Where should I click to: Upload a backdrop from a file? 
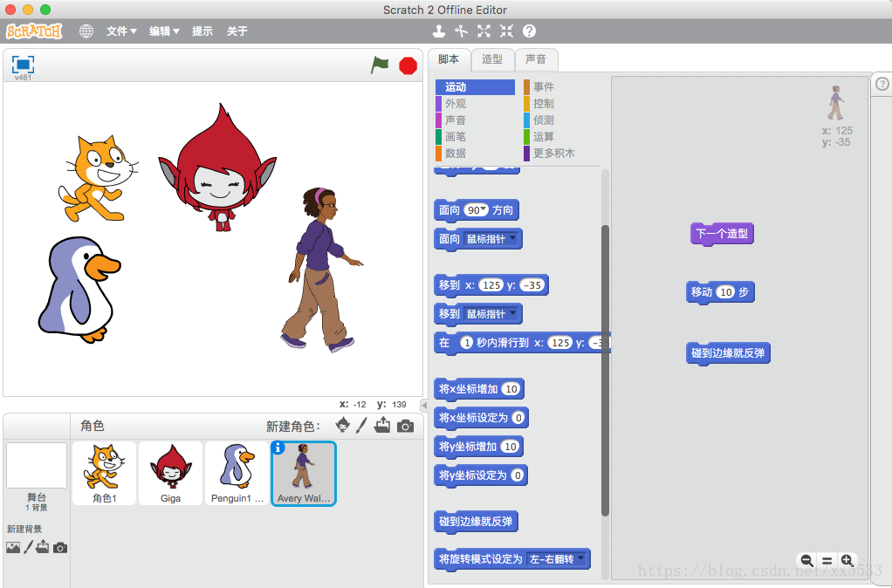coord(43,546)
